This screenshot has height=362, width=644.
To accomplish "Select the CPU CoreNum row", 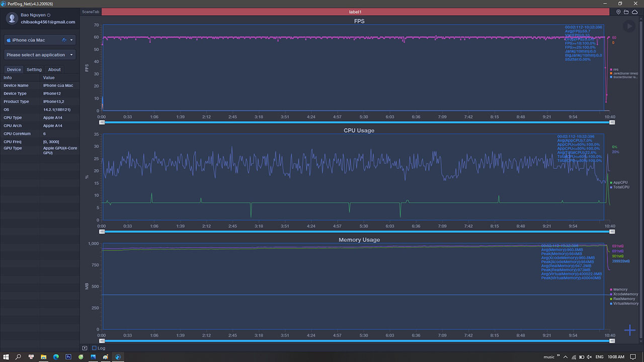I will tap(40, 134).
